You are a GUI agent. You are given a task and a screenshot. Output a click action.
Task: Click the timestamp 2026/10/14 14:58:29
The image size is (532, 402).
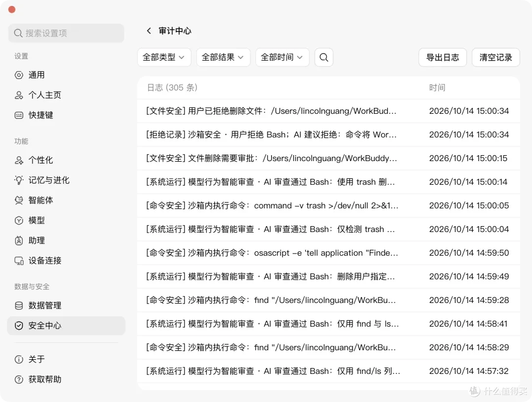click(469, 347)
